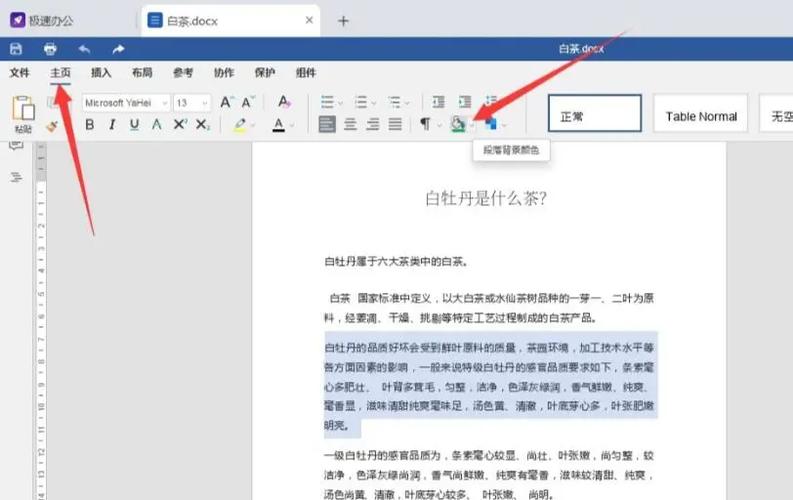Open the comments panel in left sidebar
Viewport: 793px width, 500px height.
(16, 146)
